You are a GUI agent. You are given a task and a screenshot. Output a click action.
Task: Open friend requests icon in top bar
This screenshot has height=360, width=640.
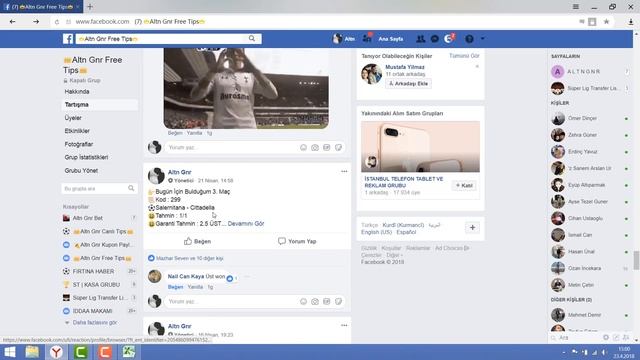(x=420, y=39)
